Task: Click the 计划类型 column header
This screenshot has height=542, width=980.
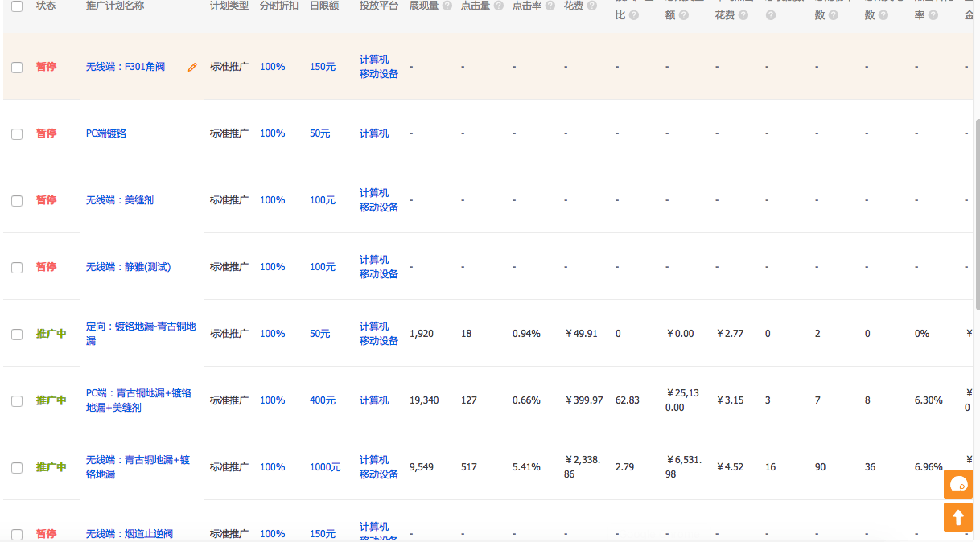Action: pyautogui.click(x=229, y=6)
